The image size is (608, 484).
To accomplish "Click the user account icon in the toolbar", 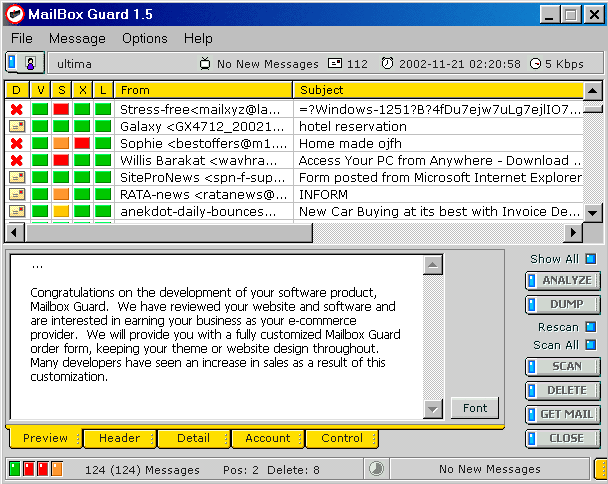I will [x=30, y=63].
